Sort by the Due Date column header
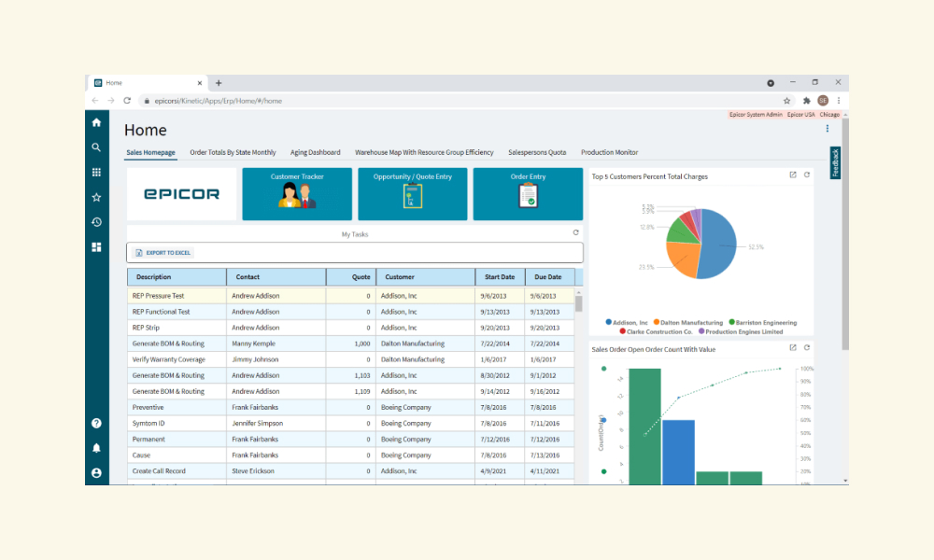Screen dimensions: 934x560 click(x=550, y=277)
